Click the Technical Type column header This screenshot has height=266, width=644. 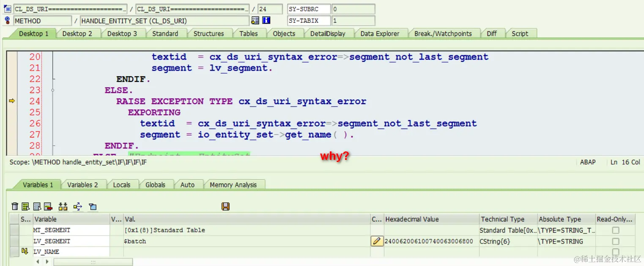[508, 219]
